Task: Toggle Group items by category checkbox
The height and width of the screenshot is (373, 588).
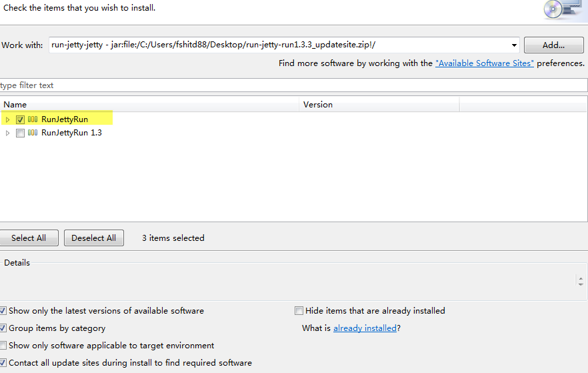Action: 3,328
